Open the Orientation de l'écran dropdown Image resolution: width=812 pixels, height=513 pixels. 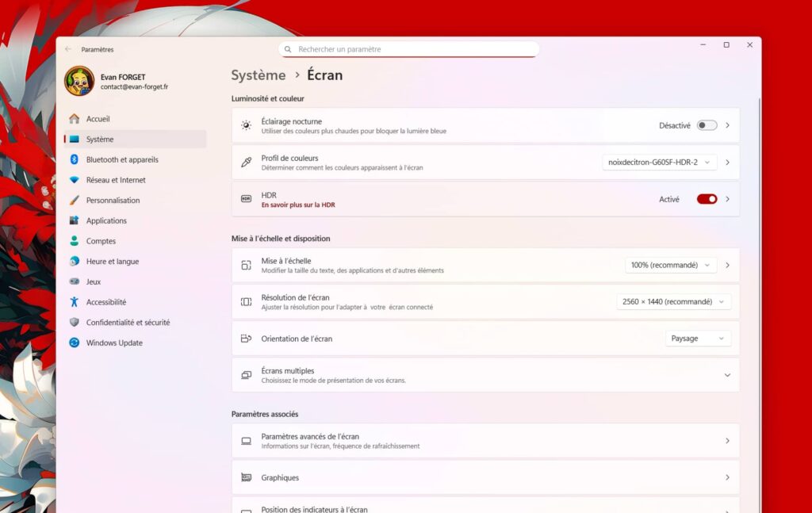tap(698, 338)
